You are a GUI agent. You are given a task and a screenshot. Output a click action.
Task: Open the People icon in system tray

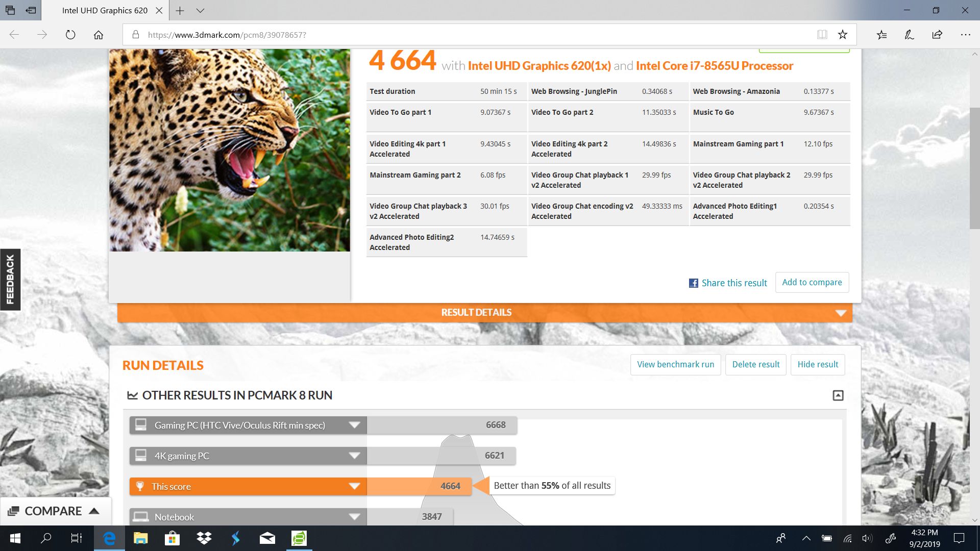point(780,538)
